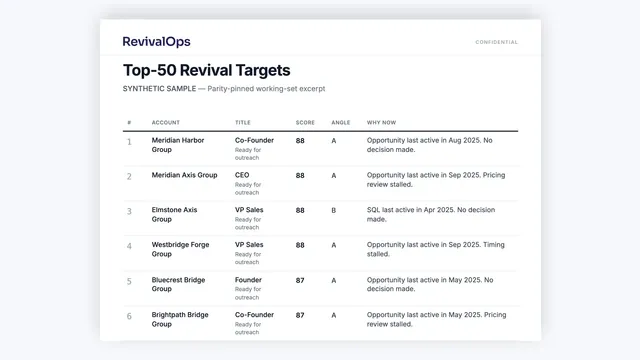
Task: Click score 87 for Bluecrest Bridge Group
Action: [x=300, y=280]
